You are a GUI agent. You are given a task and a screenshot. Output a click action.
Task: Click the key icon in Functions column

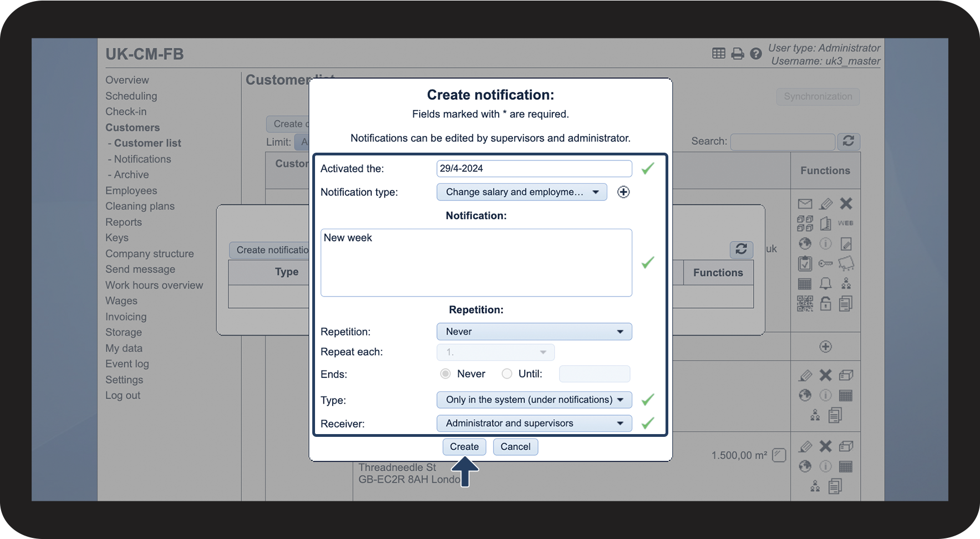(x=825, y=264)
